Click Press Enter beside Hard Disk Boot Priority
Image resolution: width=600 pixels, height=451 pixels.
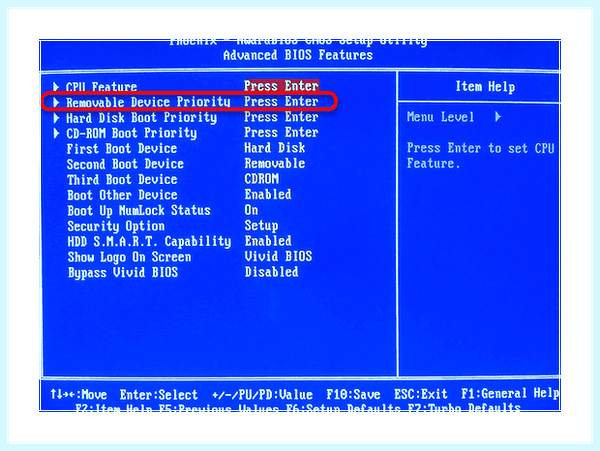[x=281, y=117]
